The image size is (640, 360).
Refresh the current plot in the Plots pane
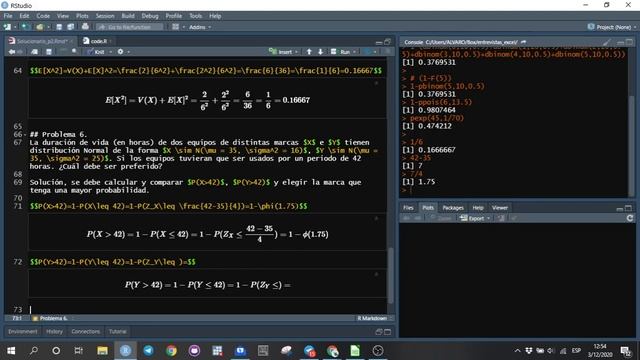pyautogui.click(x=630, y=218)
